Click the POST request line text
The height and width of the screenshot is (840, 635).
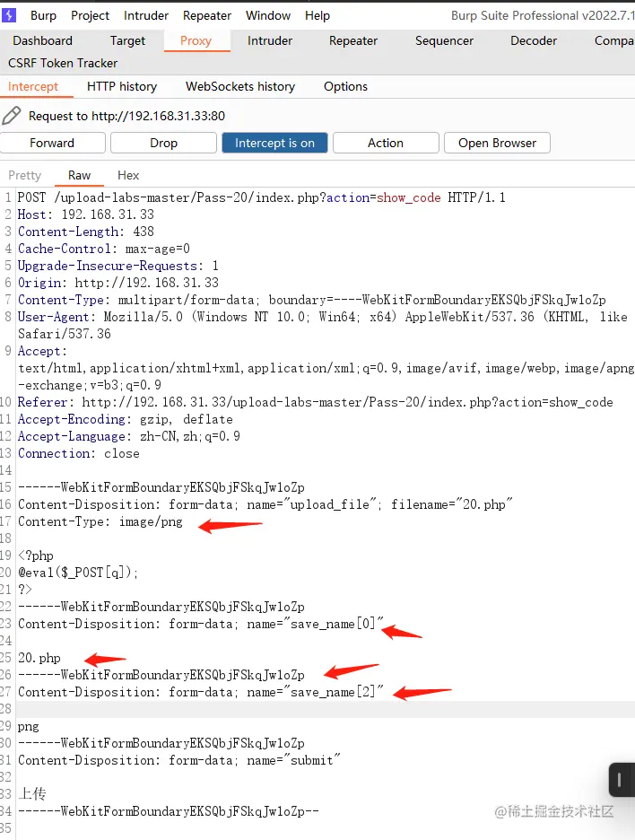[261, 197]
